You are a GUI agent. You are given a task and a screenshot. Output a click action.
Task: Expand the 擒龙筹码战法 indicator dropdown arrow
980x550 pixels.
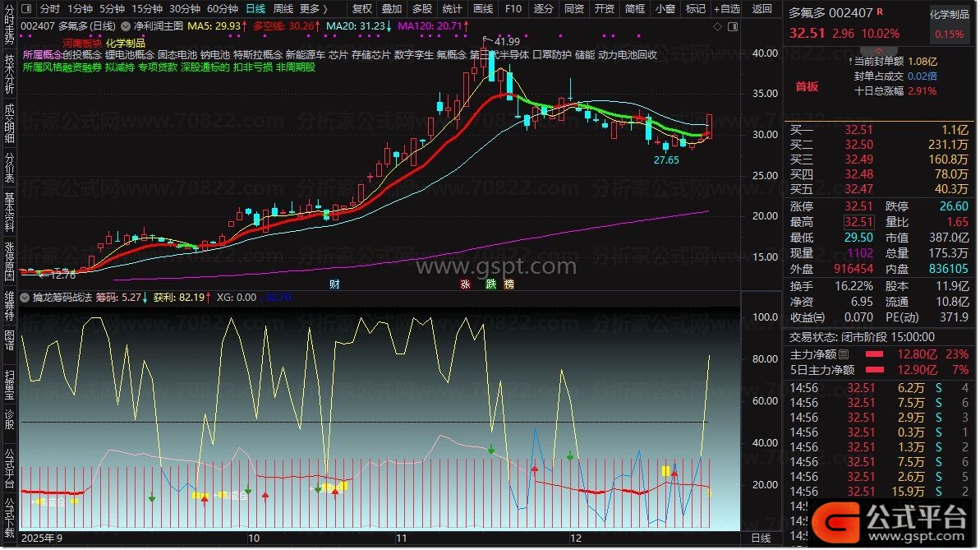tap(25, 298)
